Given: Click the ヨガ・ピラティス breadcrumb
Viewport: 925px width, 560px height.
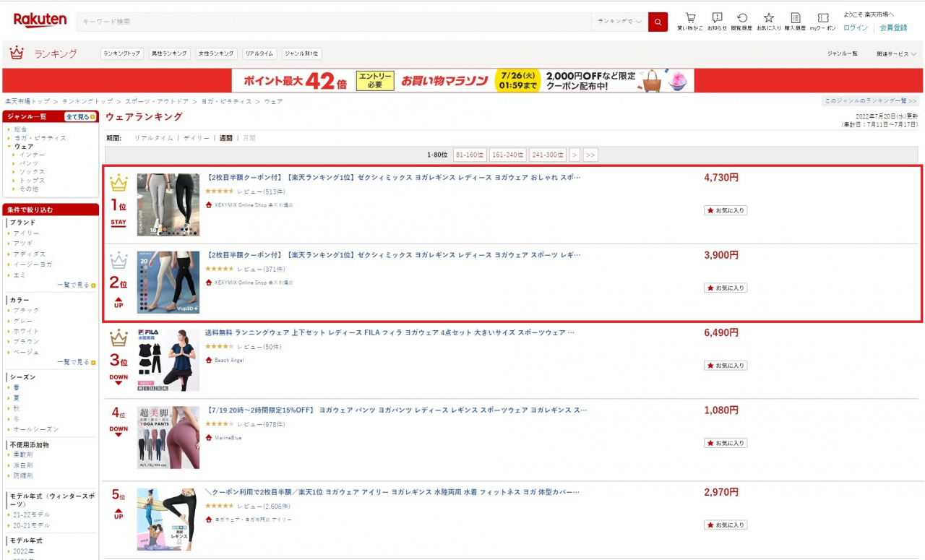Looking at the screenshot, I should tap(226, 101).
